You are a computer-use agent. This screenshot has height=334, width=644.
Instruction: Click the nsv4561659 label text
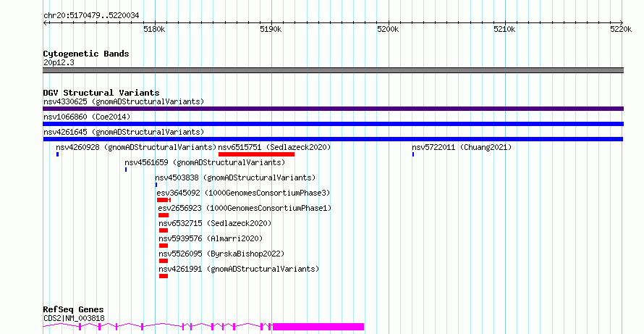click(x=205, y=162)
